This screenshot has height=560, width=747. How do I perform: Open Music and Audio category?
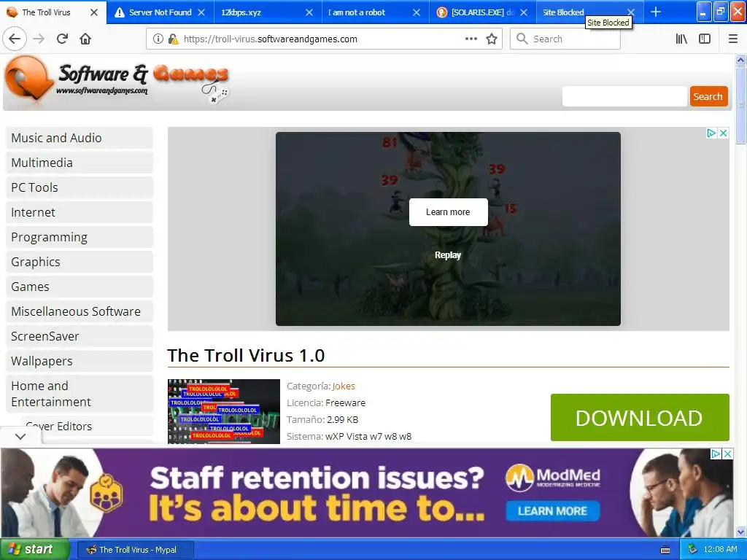79,138
